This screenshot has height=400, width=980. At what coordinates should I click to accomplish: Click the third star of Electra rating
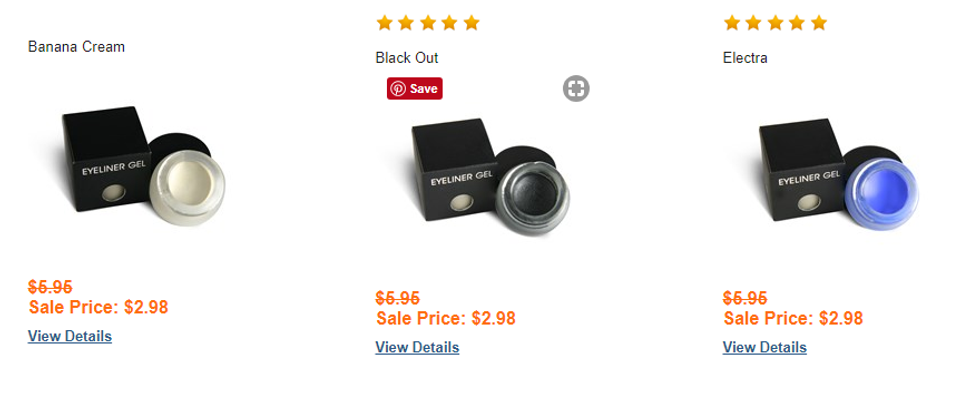(x=775, y=22)
